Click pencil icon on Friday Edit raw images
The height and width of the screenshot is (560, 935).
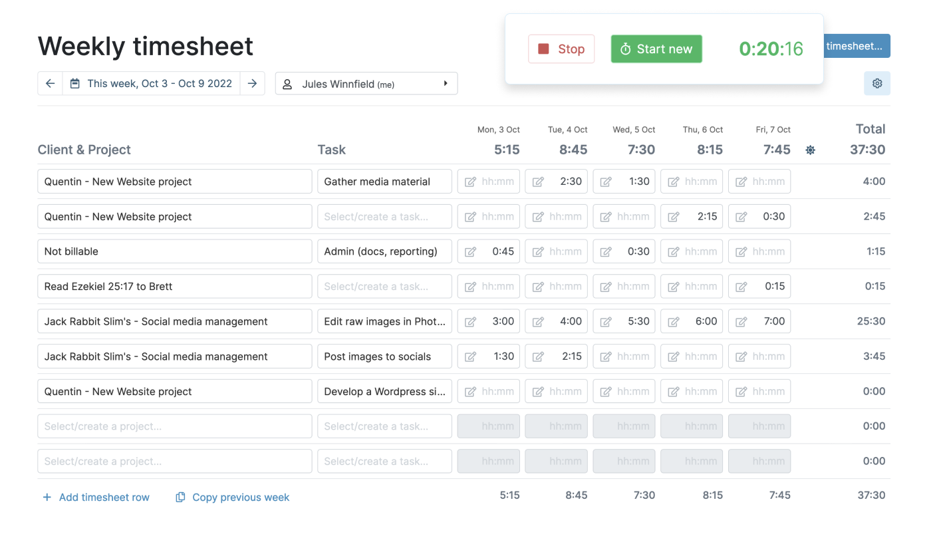[741, 321]
